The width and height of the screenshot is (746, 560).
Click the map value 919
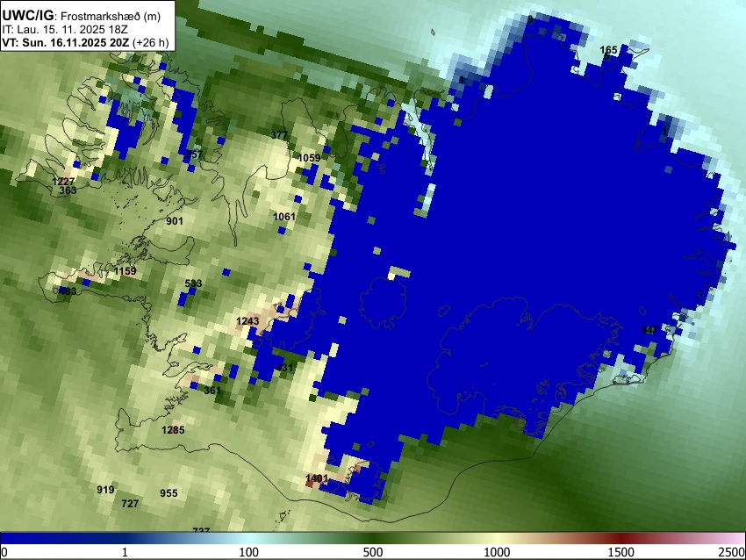coord(105,490)
